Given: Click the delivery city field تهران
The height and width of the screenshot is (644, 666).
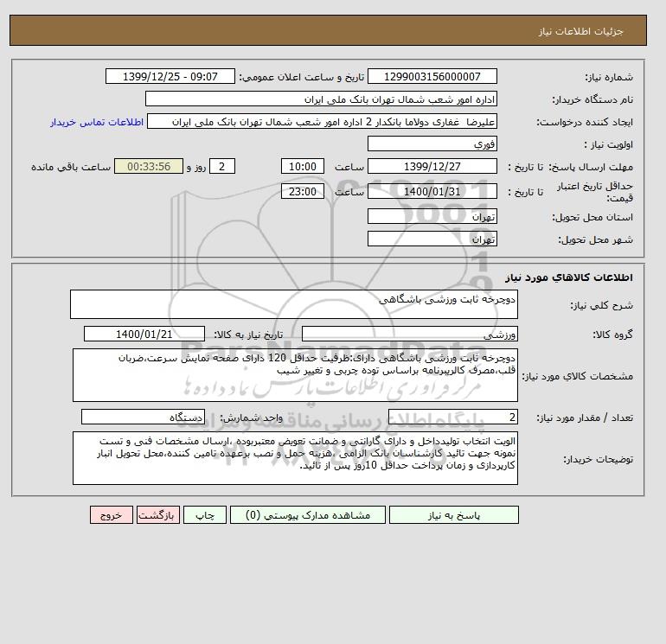Looking at the screenshot, I should (432, 239).
